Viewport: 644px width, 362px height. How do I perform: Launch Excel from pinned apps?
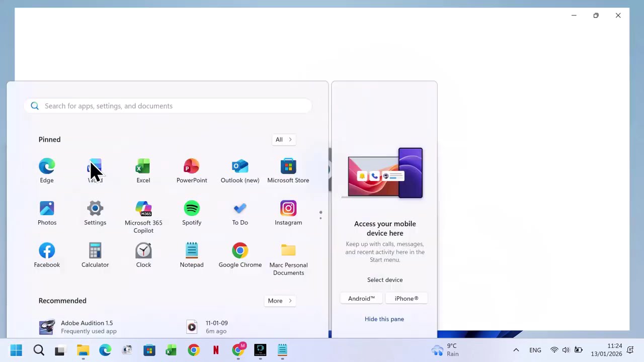click(x=143, y=171)
